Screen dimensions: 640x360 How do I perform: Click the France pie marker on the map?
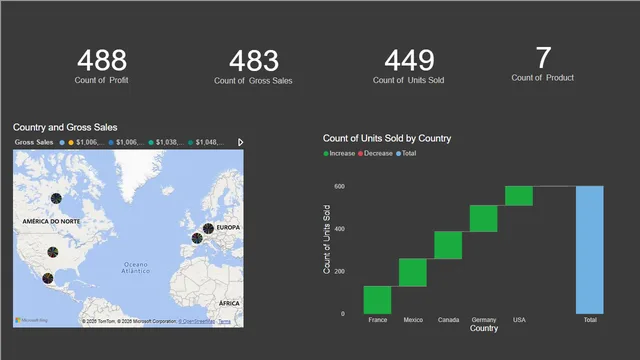(x=197, y=238)
